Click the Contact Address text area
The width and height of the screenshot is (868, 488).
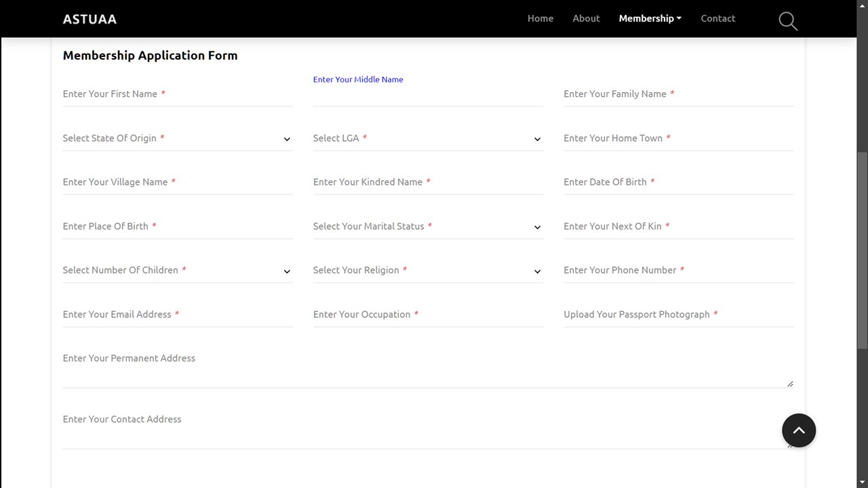click(x=428, y=428)
